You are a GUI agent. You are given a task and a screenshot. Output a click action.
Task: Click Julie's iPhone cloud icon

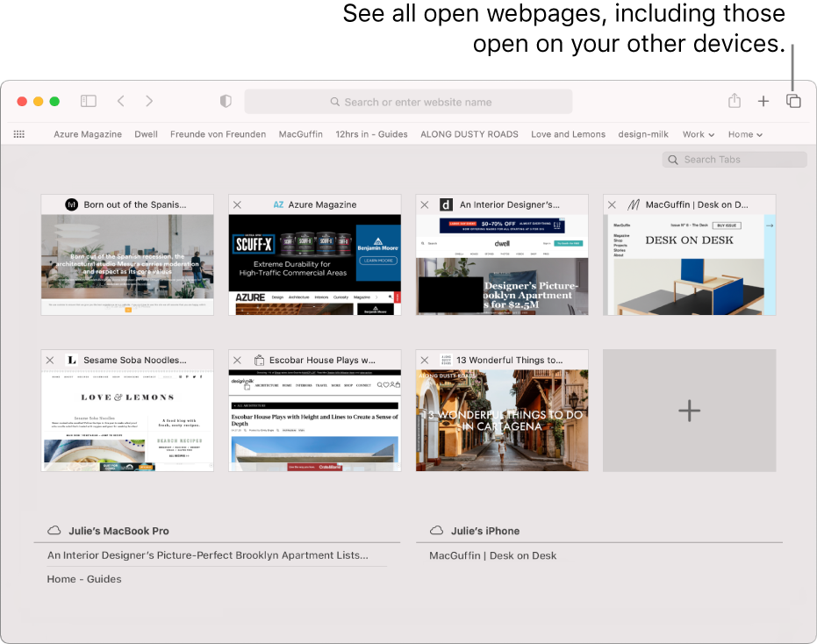click(437, 531)
